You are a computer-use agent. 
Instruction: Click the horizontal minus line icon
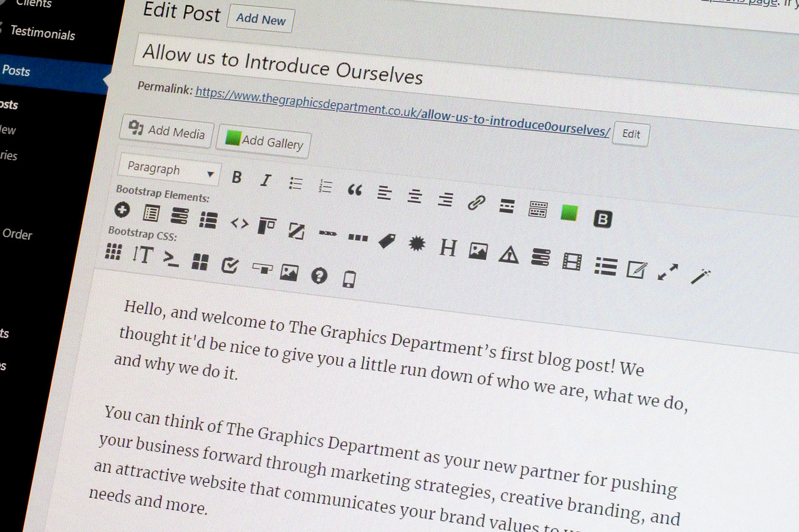[x=328, y=233]
